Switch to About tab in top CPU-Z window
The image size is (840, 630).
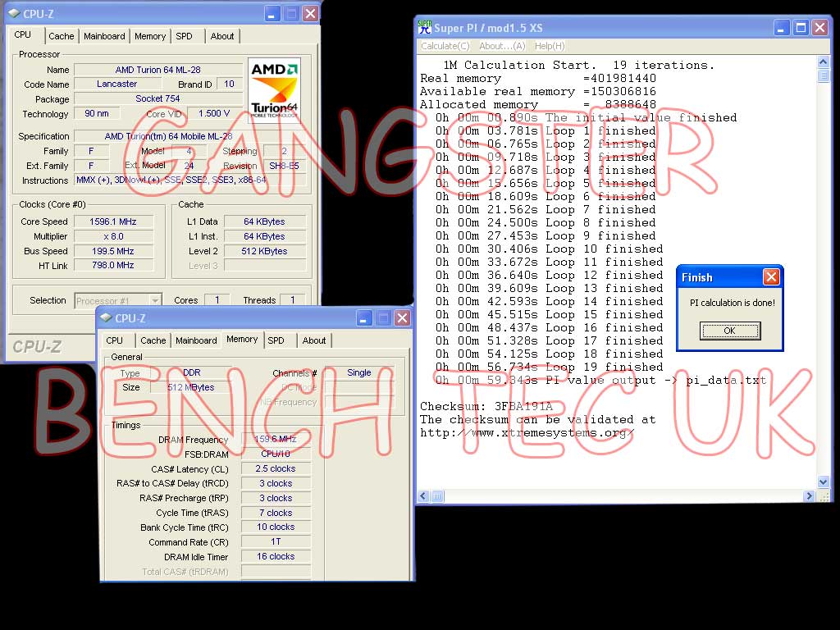coord(221,36)
